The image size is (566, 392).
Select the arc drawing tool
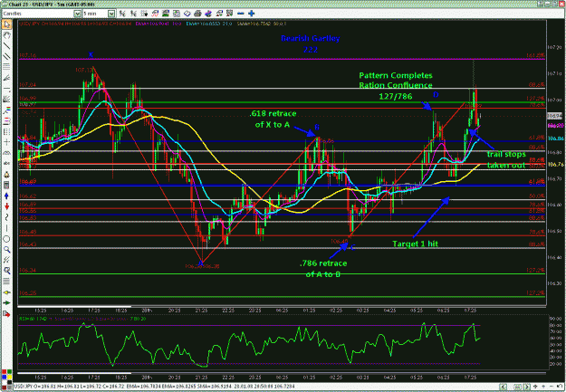(7, 153)
